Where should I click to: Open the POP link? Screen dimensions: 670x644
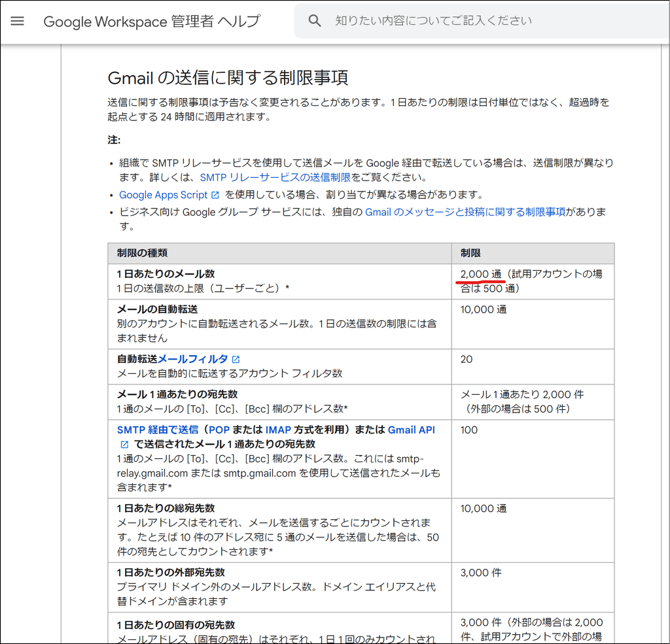click(x=219, y=430)
